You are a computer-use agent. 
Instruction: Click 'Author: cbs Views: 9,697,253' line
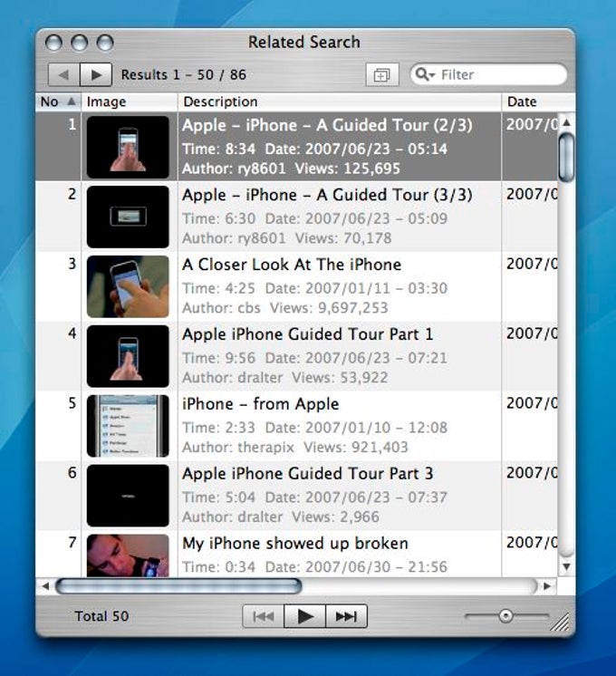(285, 308)
